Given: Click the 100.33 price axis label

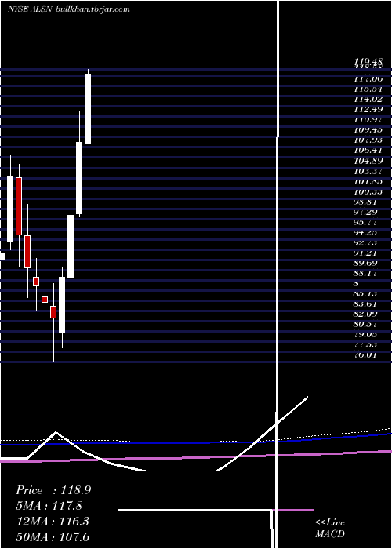Looking at the screenshot, I should click(368, 192).
